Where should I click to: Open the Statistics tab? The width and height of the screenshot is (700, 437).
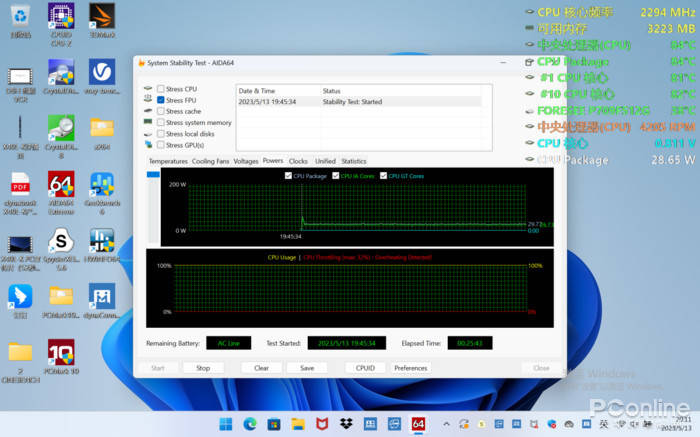353,160
